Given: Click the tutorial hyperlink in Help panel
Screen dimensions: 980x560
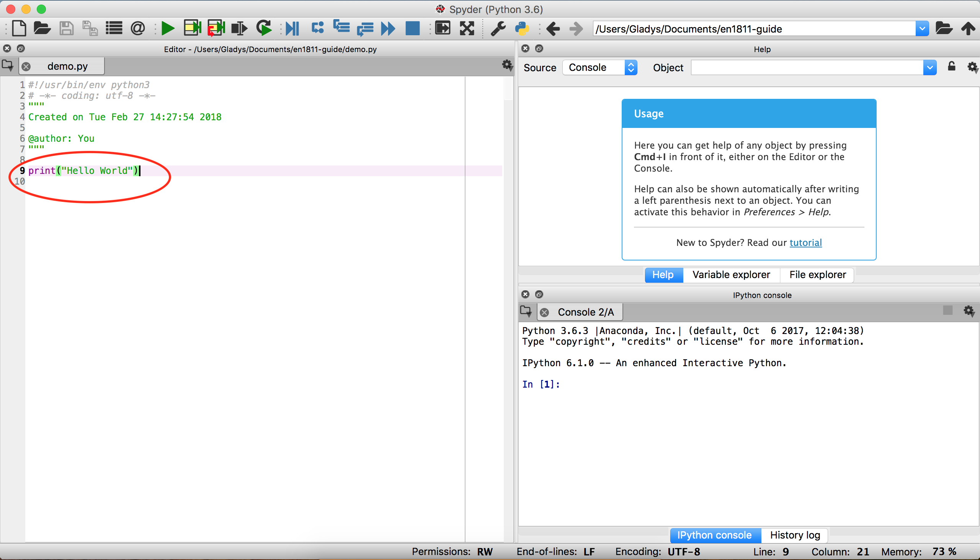Looking at the screenshot, I should (806, 242).
